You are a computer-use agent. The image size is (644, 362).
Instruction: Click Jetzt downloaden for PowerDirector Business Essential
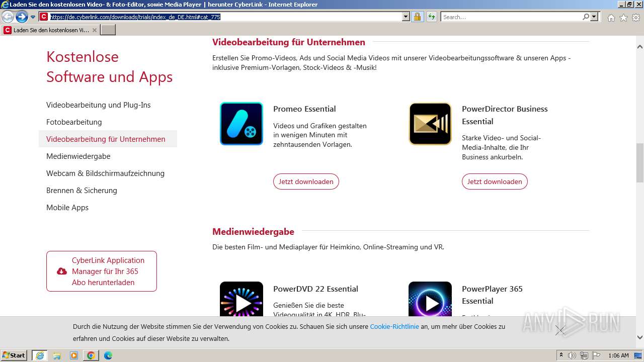click(495, 182)
